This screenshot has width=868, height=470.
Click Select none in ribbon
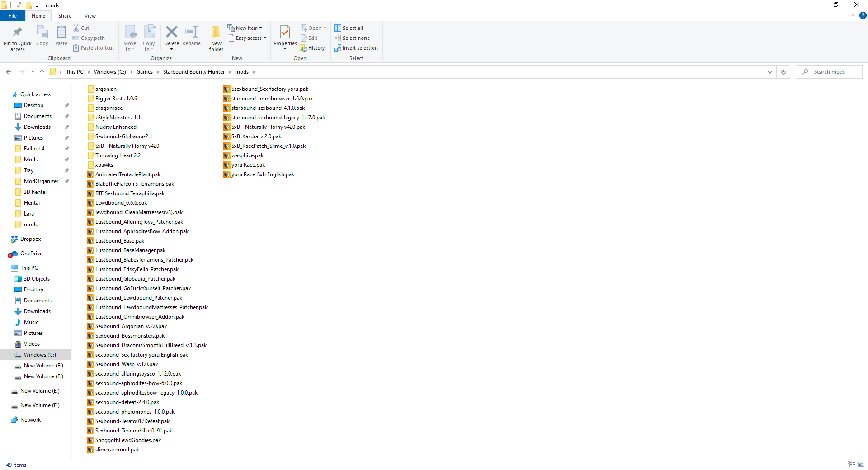click(352, 38)
